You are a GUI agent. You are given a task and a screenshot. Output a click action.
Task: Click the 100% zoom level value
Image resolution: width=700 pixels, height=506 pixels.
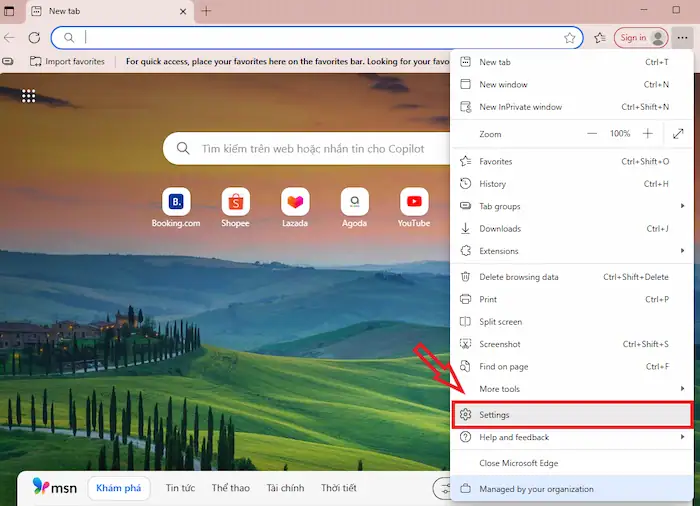tap(620, 134)
